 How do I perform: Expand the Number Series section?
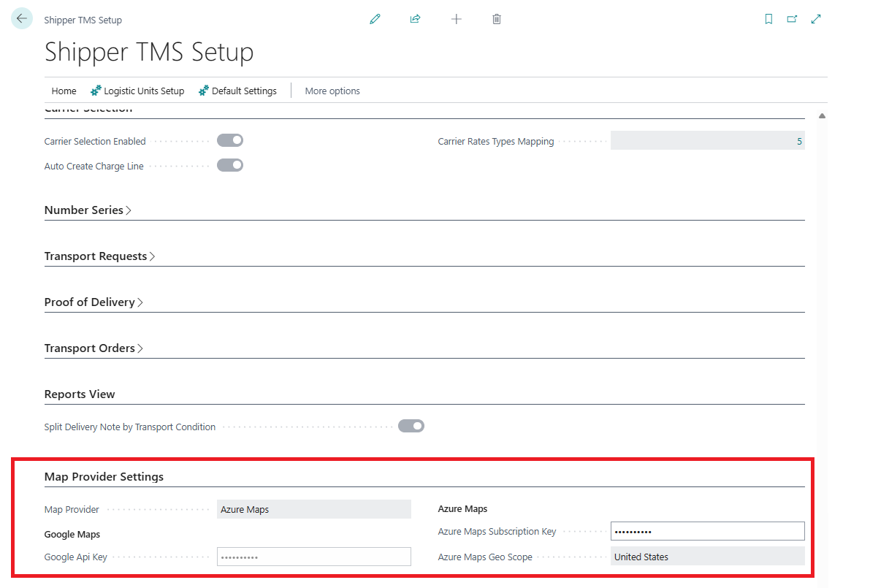point(88,210)
